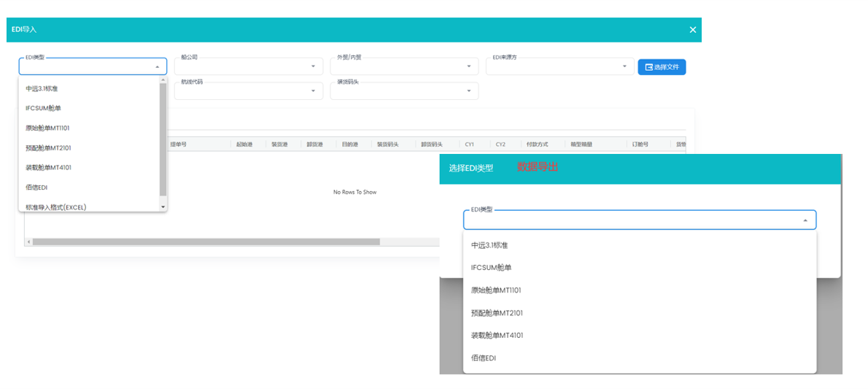Screen dimensions: 868x389
Task: Click the table's horizontal scrollbar
Action: (x=206, y=242)
